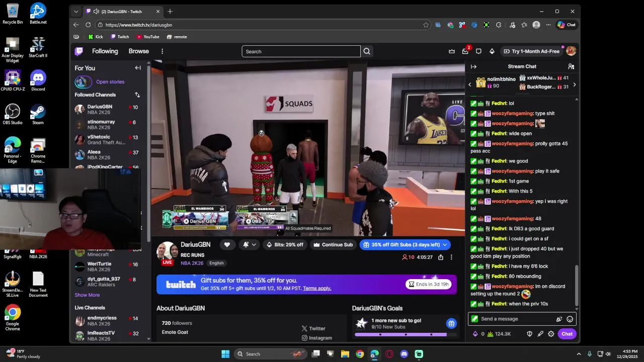
Task: Bookmark page with the star icon
Action: (426, 25)
